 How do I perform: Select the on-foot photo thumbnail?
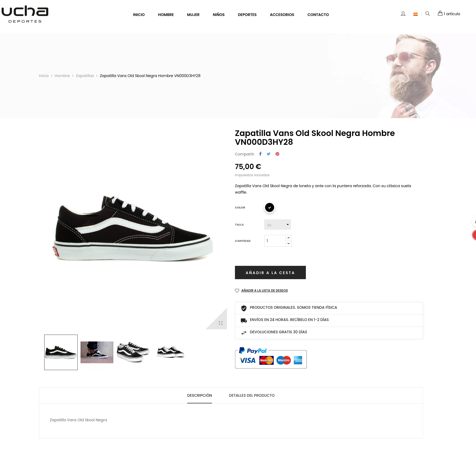pos(97,352)
